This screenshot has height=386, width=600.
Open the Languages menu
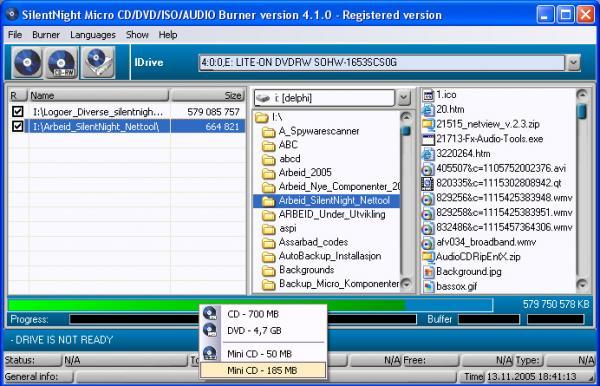[x=93, y=35]
